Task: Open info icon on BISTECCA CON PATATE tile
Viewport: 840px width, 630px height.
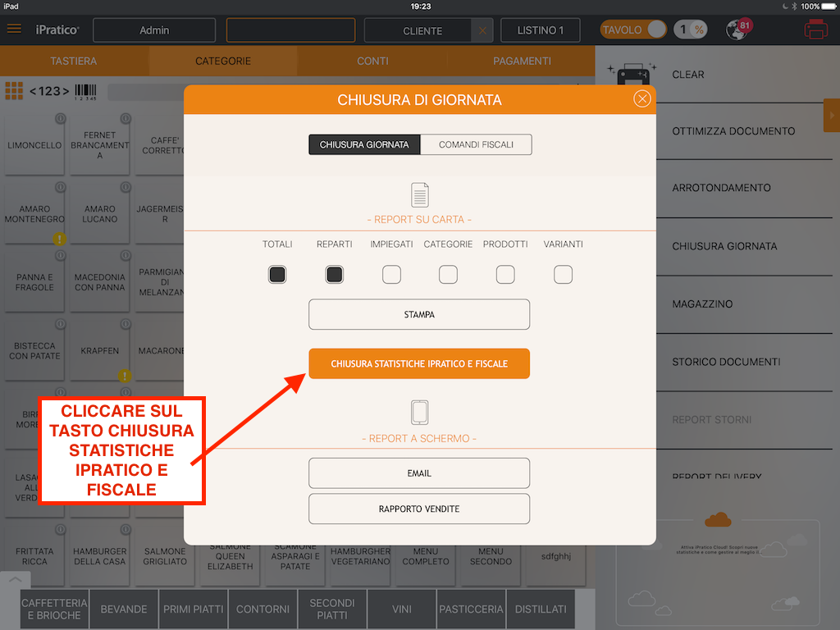Action: [x=61, y=324]
